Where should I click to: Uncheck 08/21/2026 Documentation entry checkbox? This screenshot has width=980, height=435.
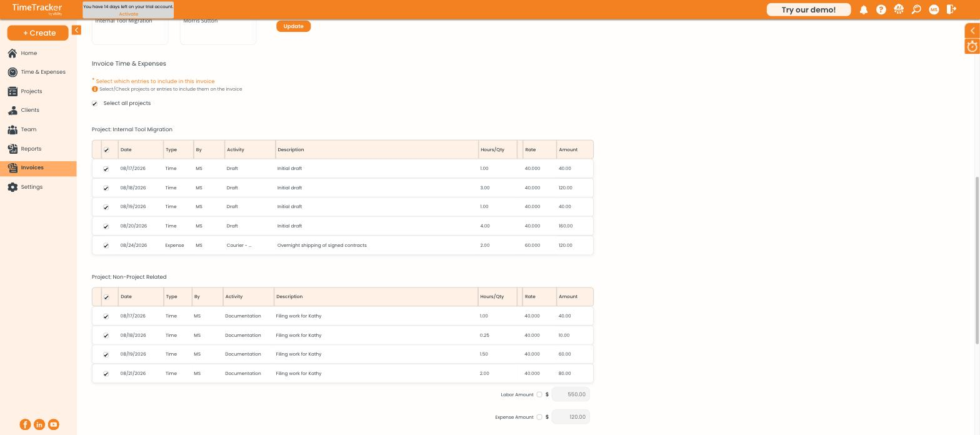point(106,374)
